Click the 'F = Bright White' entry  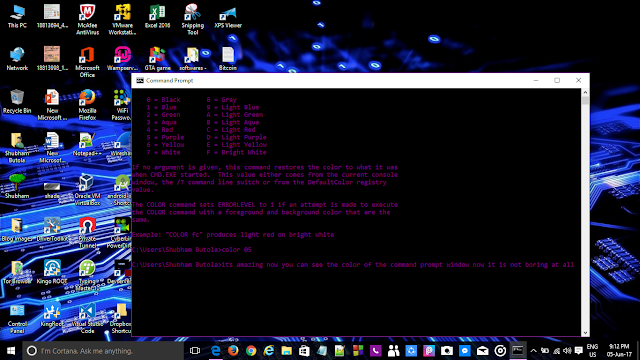click(236, 152)
